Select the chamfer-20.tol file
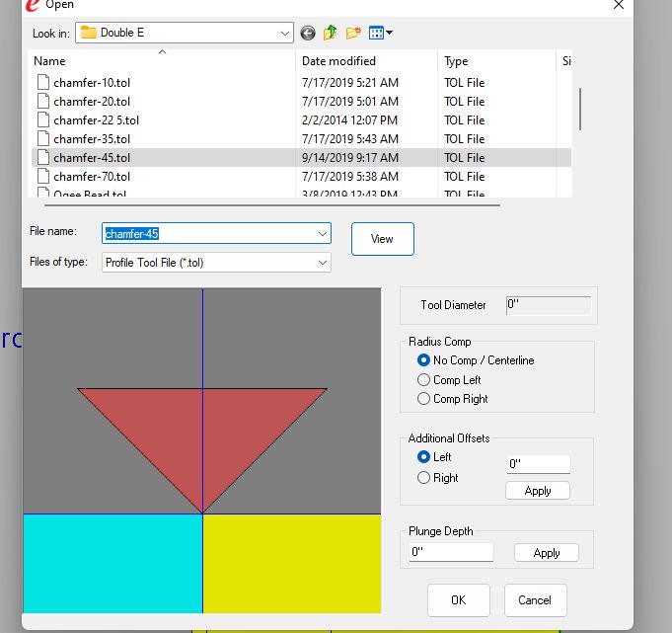 (x=91, y=102)
